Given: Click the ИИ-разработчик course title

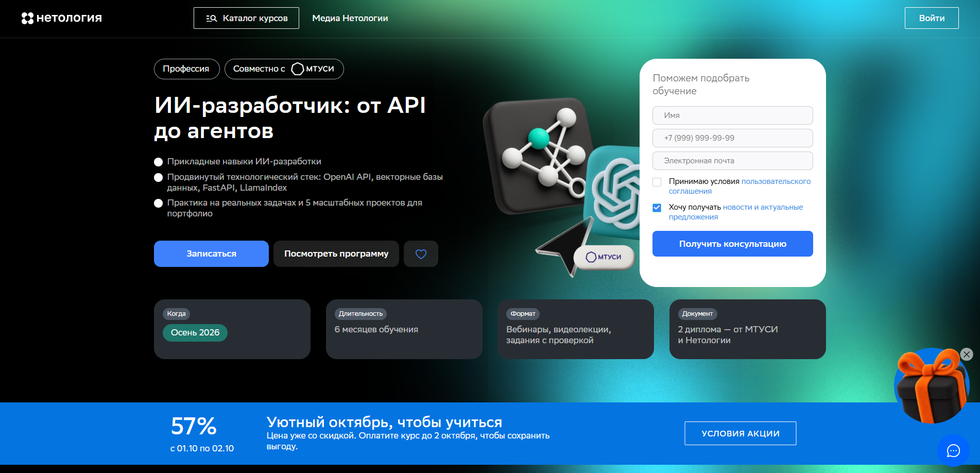Looking at the screenshot, I should tap(290, 118).
